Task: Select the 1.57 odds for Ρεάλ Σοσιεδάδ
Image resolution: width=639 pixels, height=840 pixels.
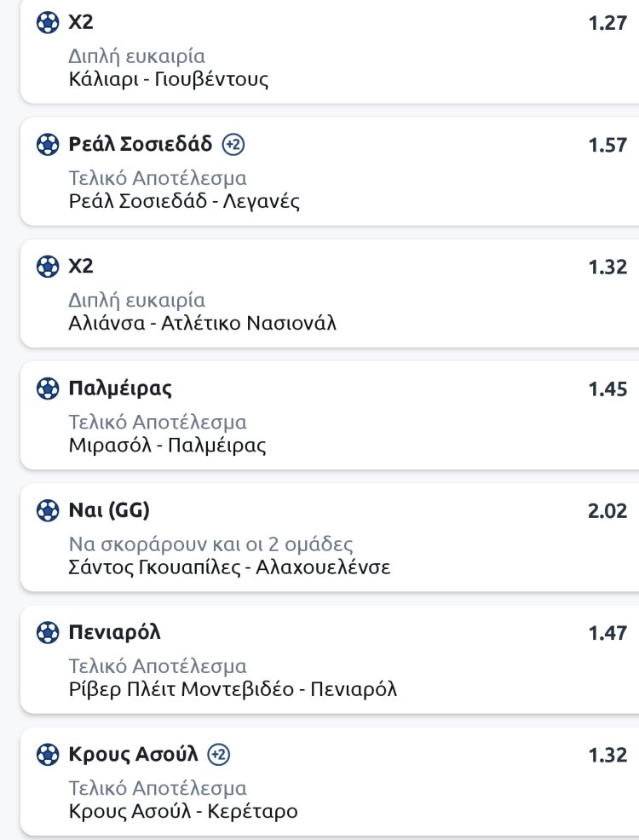Action: pos(607,145)
